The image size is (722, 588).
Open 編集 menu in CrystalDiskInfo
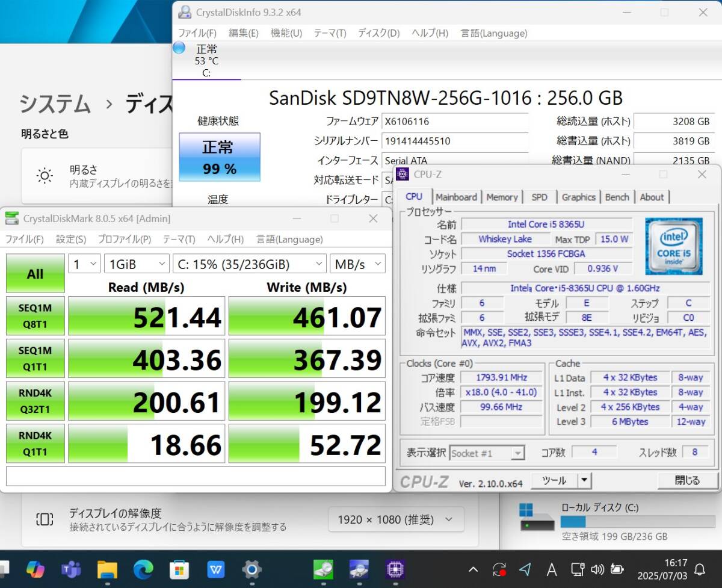pyautogui.click(x=244, y=33)
